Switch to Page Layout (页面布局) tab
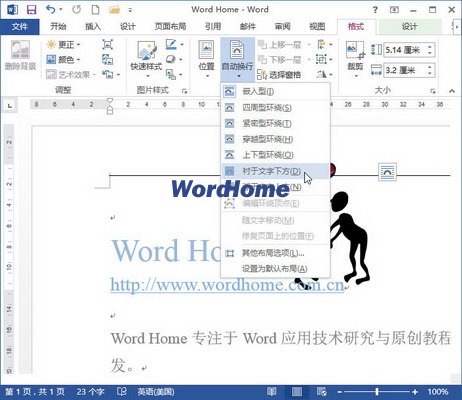 pyautogui.click(x=170, y=26)
